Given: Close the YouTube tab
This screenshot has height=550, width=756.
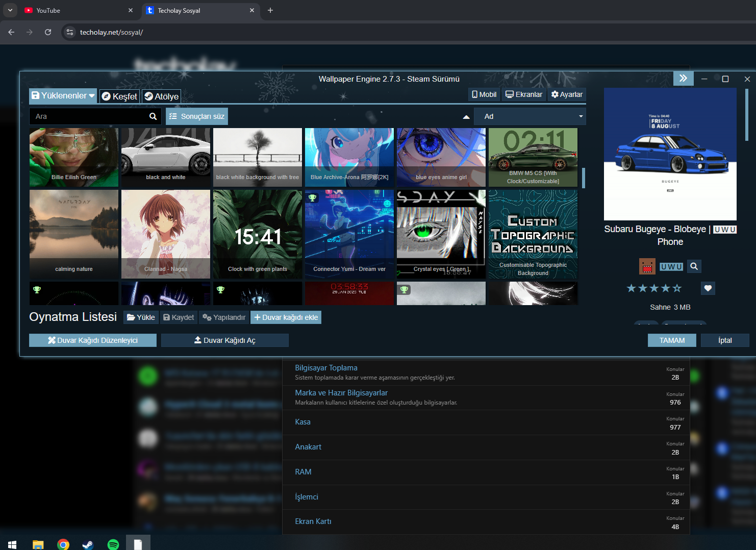Looking at the screenshot, I should 131,10.
